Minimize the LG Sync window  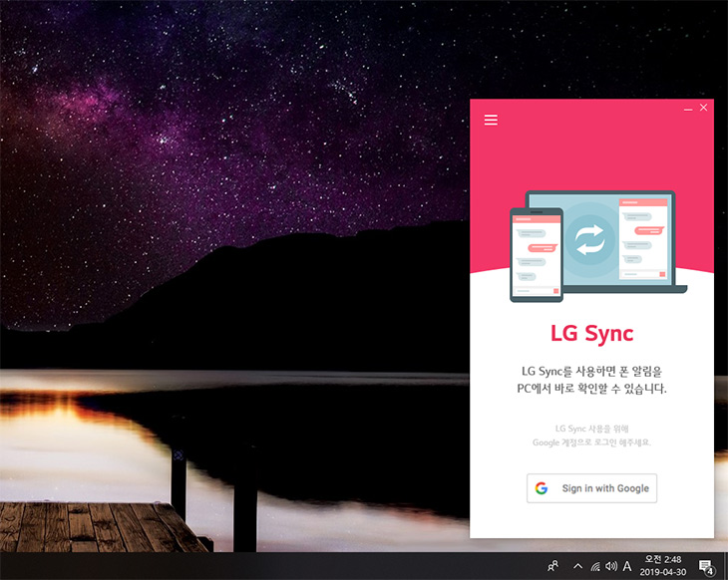pos(688,109)
